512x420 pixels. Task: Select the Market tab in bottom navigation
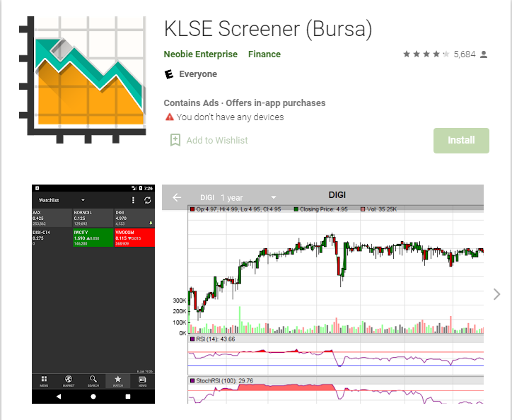pos(69,381)
